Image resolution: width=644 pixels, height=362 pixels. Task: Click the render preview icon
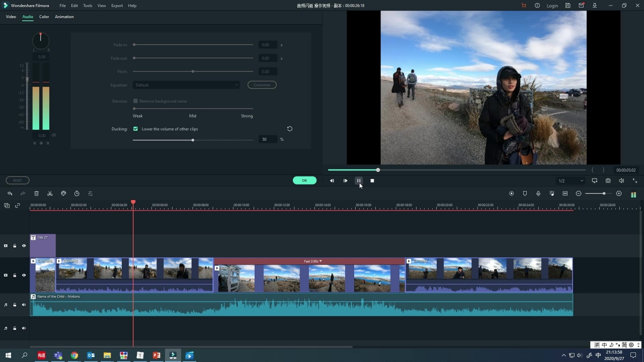click(512, 194)
